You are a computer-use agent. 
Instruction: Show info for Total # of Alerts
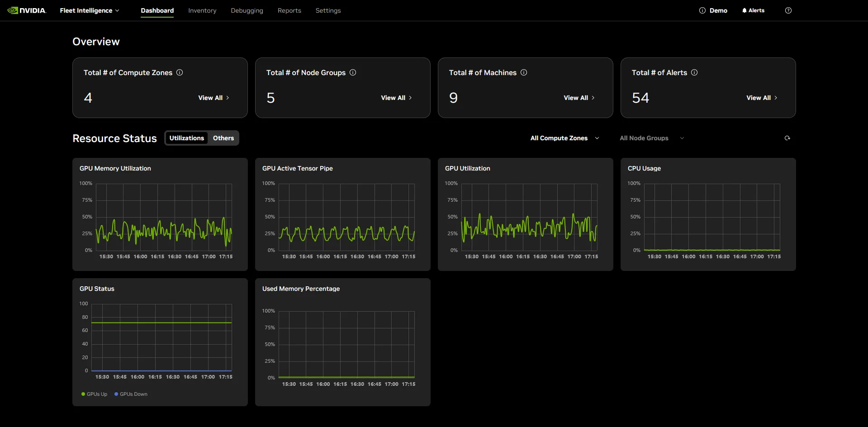[694, 72]
